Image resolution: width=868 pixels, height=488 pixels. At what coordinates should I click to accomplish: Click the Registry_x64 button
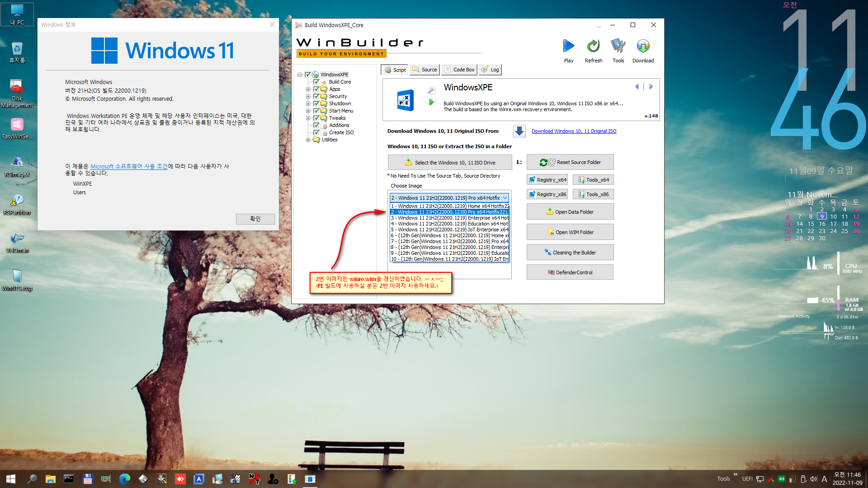pos(547,180)
